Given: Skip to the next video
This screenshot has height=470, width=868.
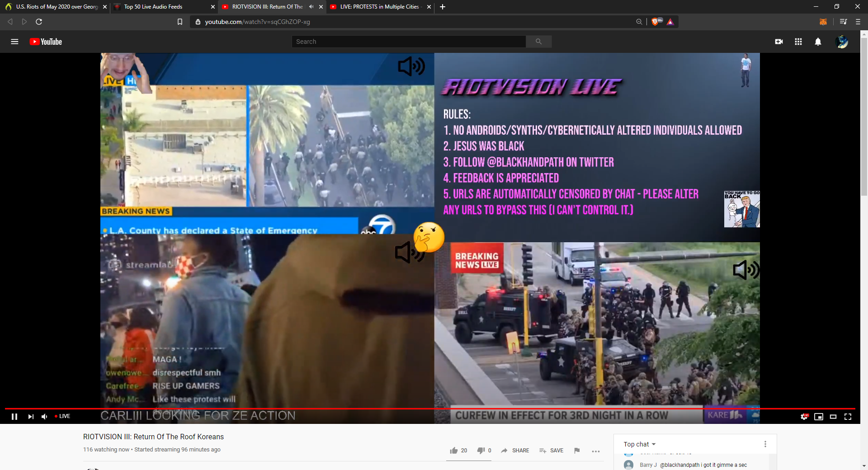Looking at the screenshot, I should tap(31, 416).
